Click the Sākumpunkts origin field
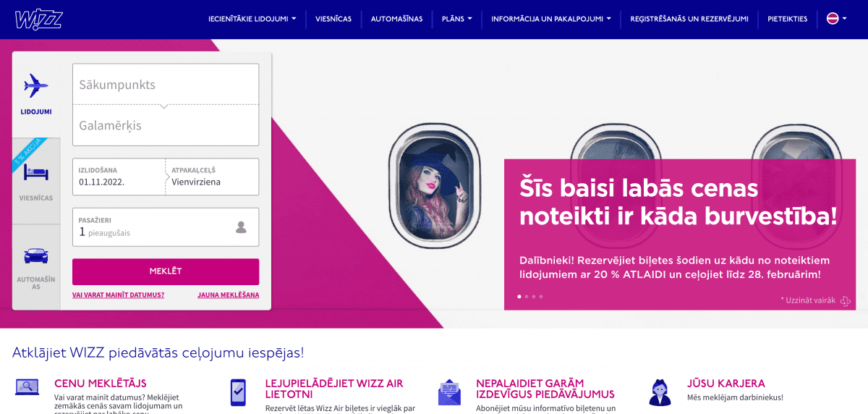Image resolution: width=868 pixels, height=414 pixels. point(166,85)
